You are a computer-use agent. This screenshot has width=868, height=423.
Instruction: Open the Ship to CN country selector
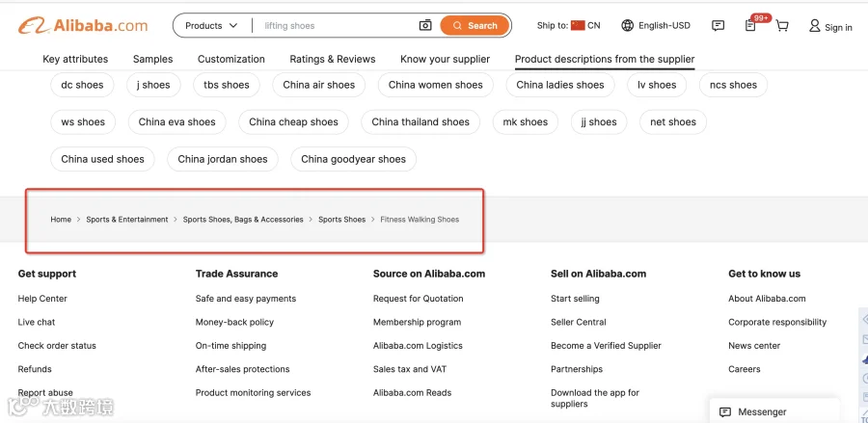pos(568,25)
